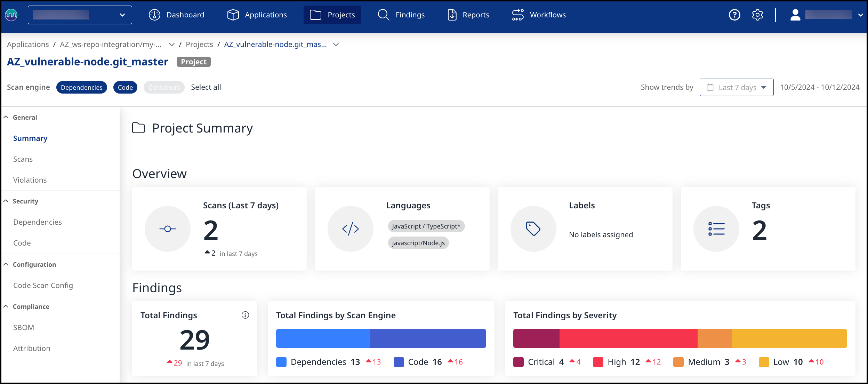
Task: Click the Mend logo icon in the header
Action: pyautogui.click(x=11, y=15)
